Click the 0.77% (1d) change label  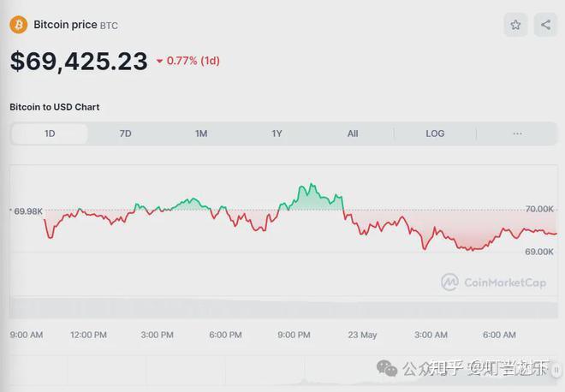[193, 62]
